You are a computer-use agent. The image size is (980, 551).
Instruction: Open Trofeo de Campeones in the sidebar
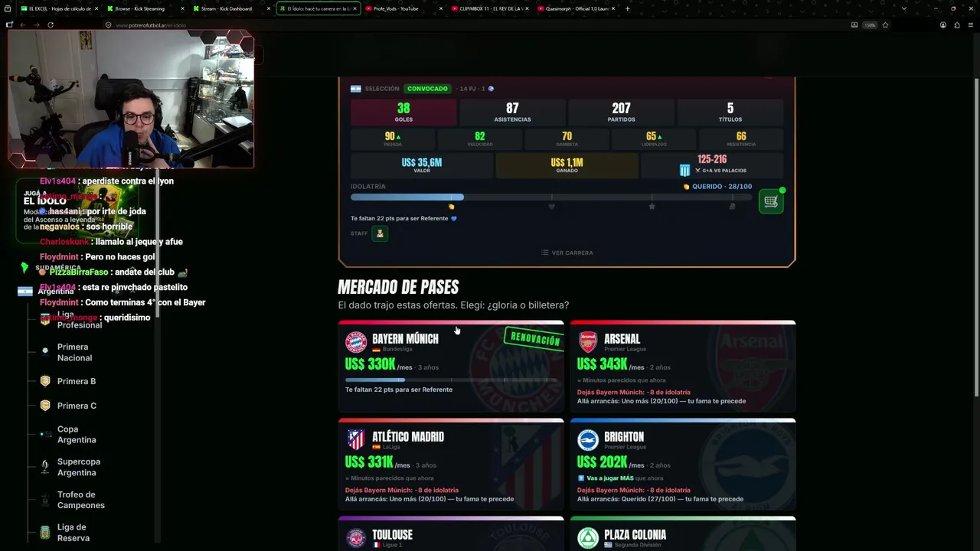[80, 500]
